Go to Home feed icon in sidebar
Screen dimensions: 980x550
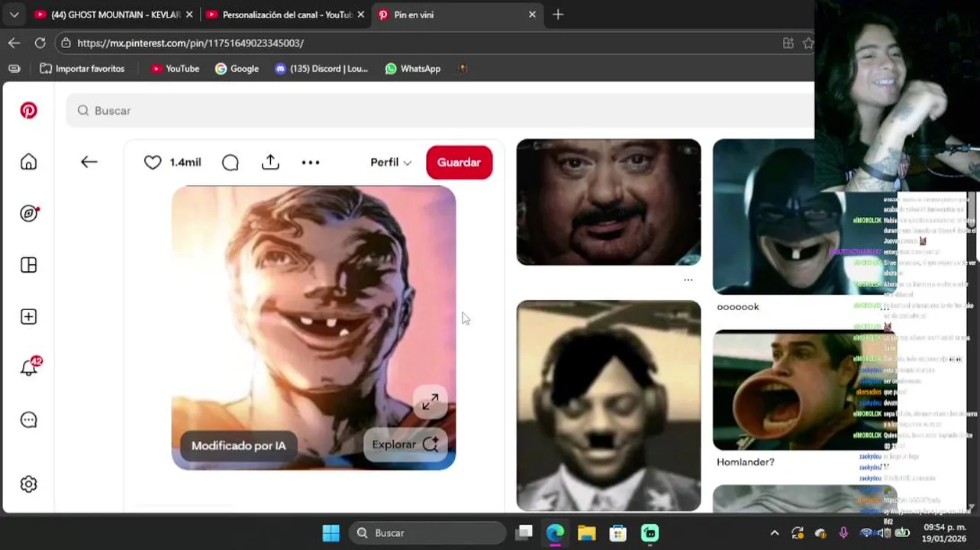(x=28, y=162)
